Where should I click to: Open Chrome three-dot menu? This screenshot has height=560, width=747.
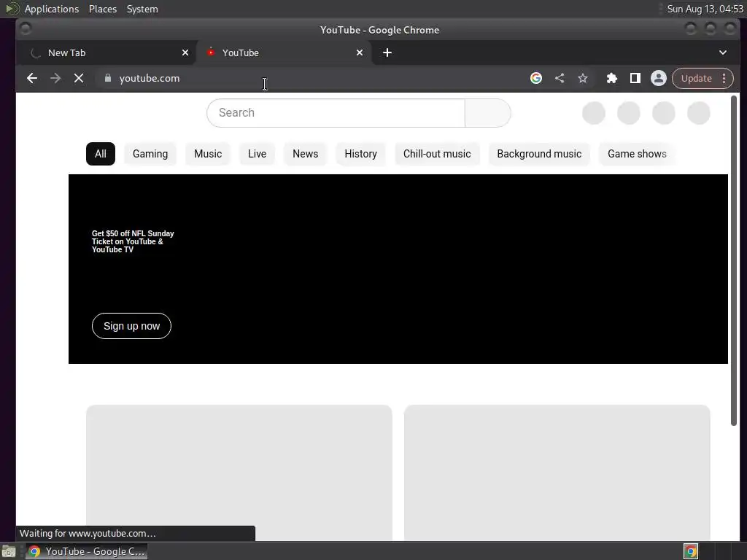click(724, 78)
